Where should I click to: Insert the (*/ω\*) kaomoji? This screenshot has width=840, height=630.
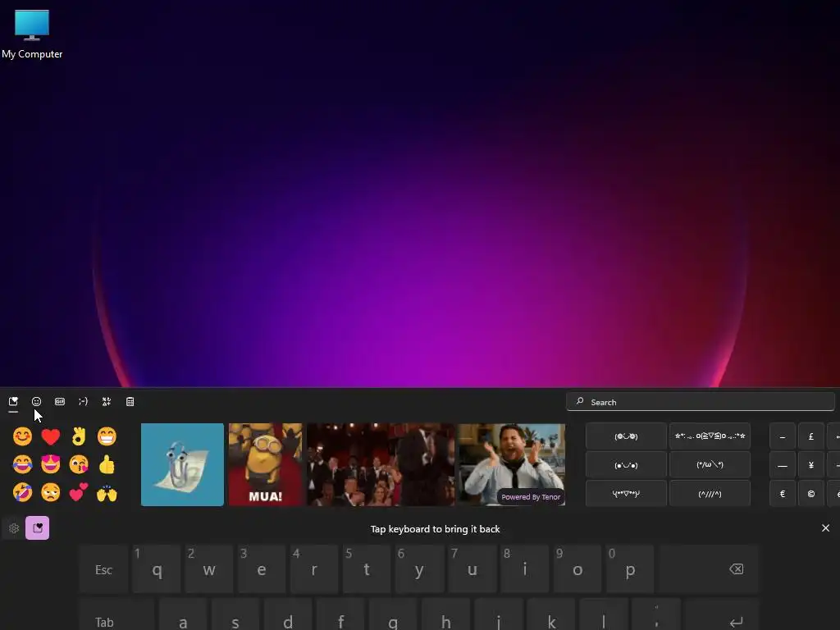click(710, 464)
